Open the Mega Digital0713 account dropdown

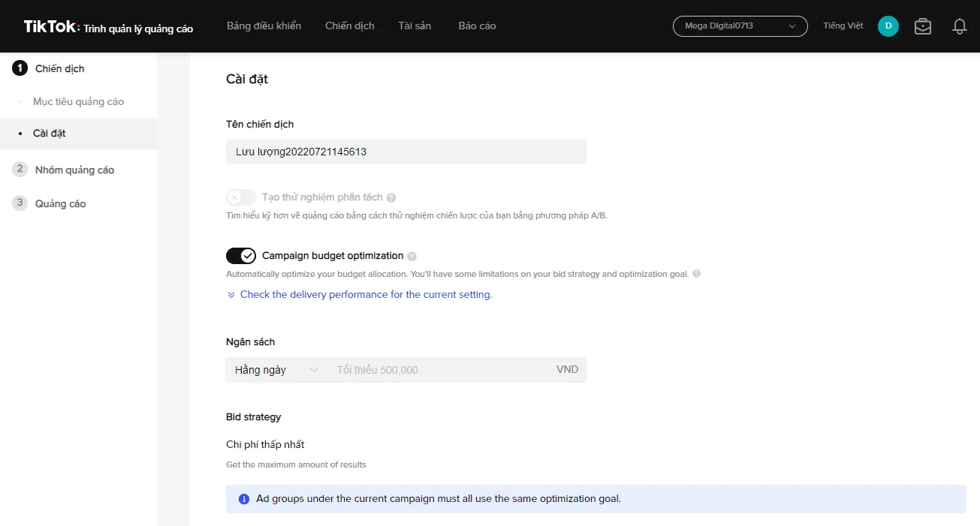tap(740, 26)
